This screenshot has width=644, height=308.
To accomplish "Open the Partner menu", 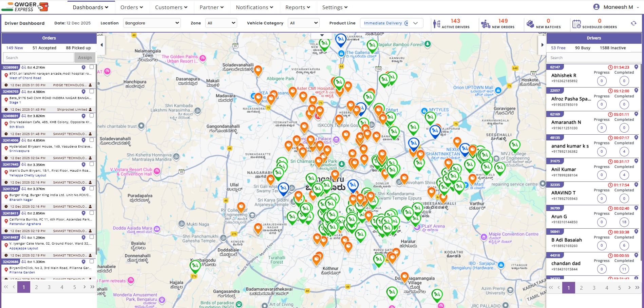I will click(x=212, y=7).
